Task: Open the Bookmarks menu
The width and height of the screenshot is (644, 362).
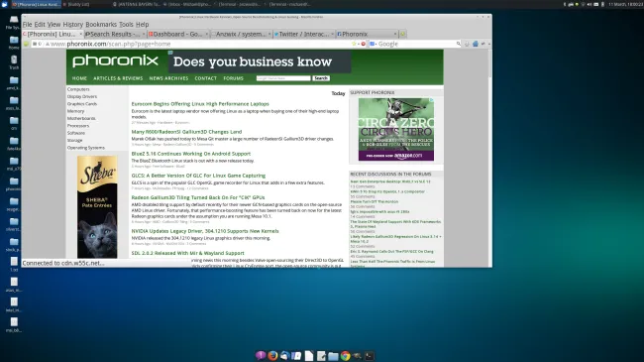Action: [x=101, y=24]
